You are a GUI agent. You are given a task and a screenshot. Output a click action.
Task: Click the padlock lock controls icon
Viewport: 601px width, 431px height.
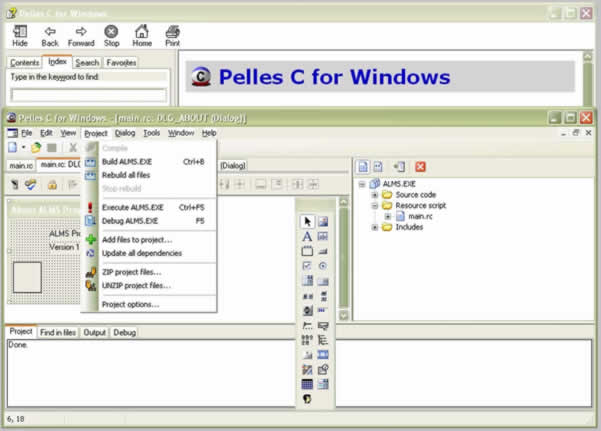click(52, 185)
